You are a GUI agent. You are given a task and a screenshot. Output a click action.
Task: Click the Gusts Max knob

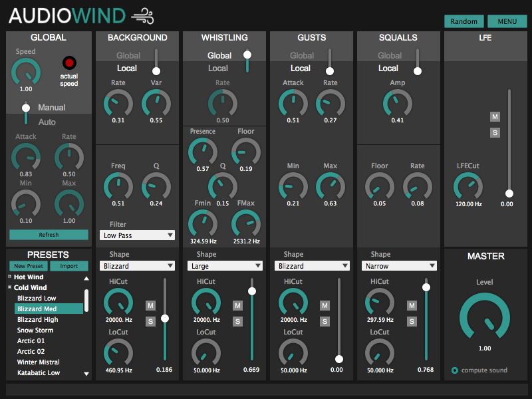330,187
